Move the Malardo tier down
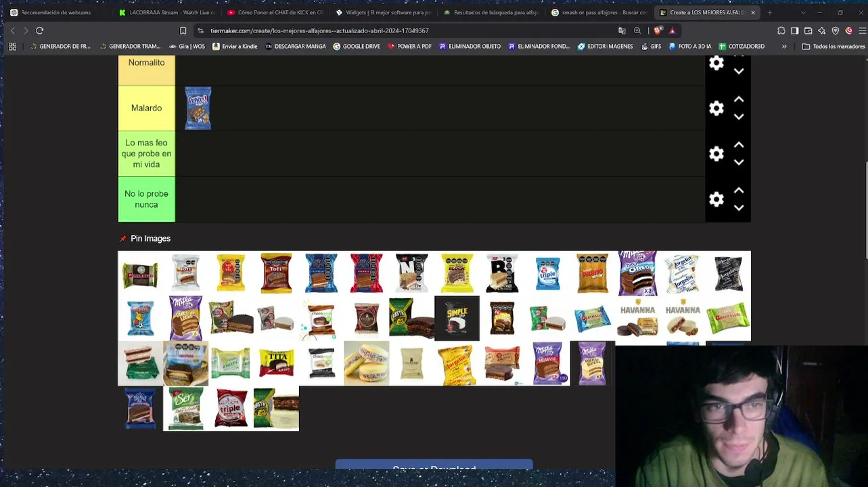This screenshot has width=868, height=487. 739,116
